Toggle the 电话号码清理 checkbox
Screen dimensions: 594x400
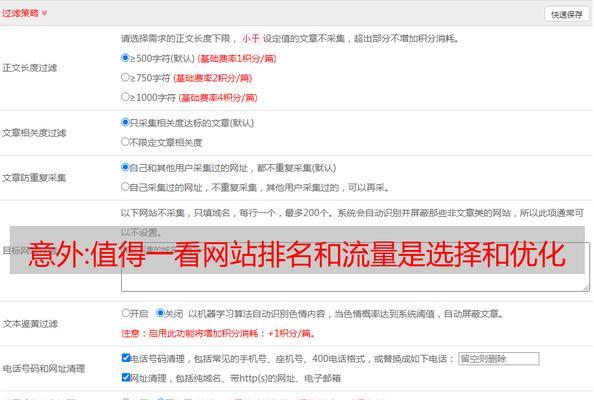pyautogui.click(x=126, y=358)
